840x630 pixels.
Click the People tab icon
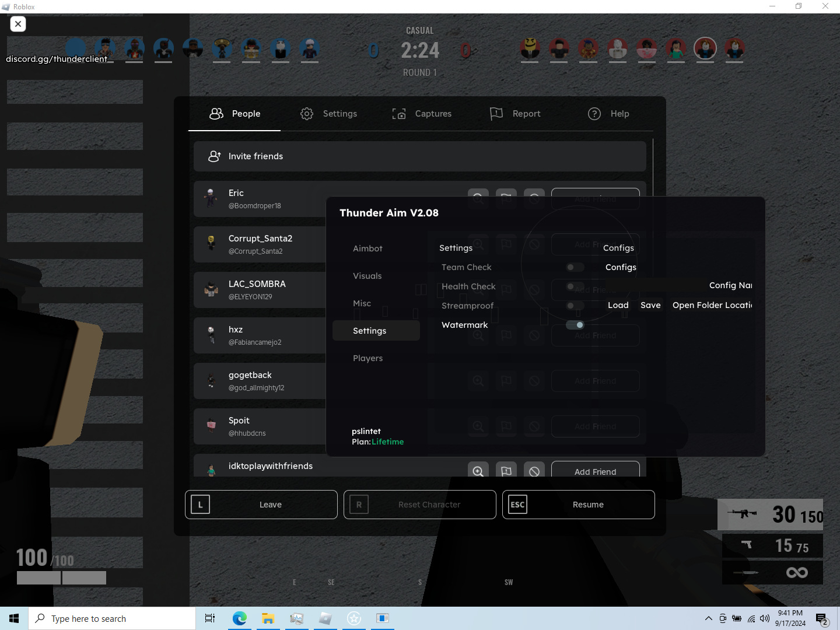[x=216, y=114]
